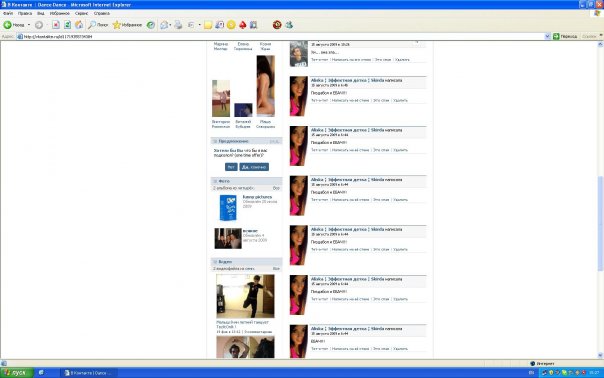The width and height of the screenshot is (604, 378).
Task: Click the Интернет zone indicator in the status bar
Action: click(542, 363)
